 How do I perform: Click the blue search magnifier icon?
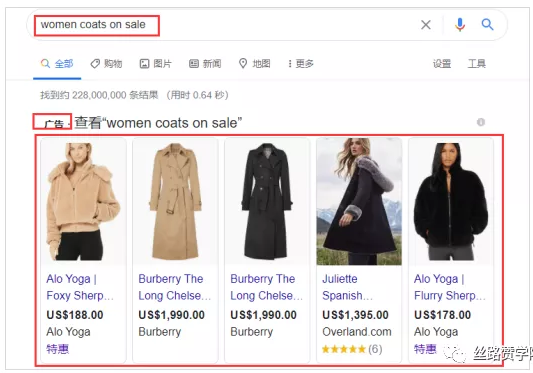(x=487, y=24)
